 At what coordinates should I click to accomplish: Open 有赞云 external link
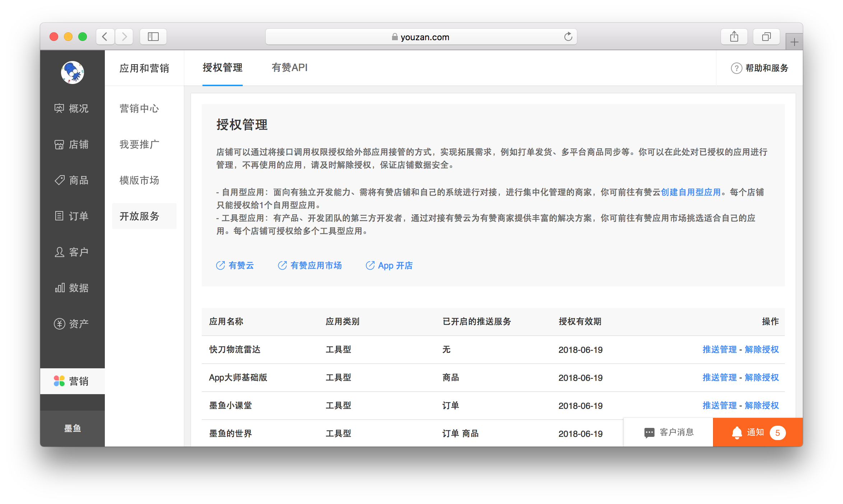pyautogui.click(x=235, y=265)
